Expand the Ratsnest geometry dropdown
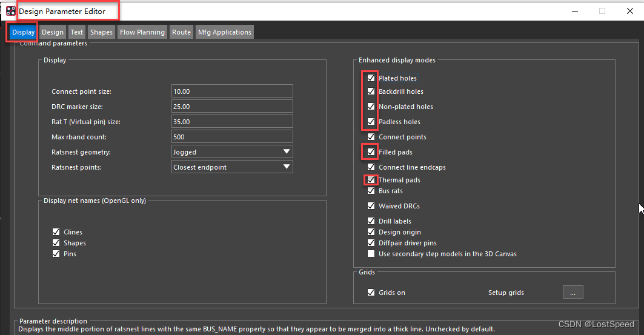This screenshot has height=335, width=644. (x=287, y=152)
